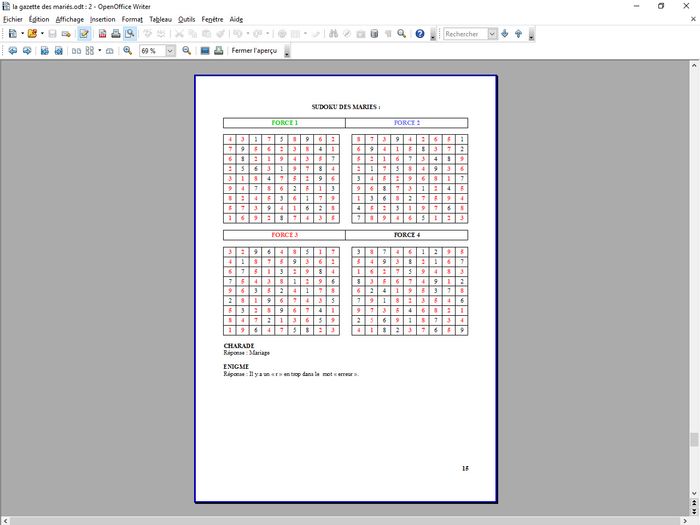Expand the Rechercher search dropdown
700x525 pixels.
point(492,34)
